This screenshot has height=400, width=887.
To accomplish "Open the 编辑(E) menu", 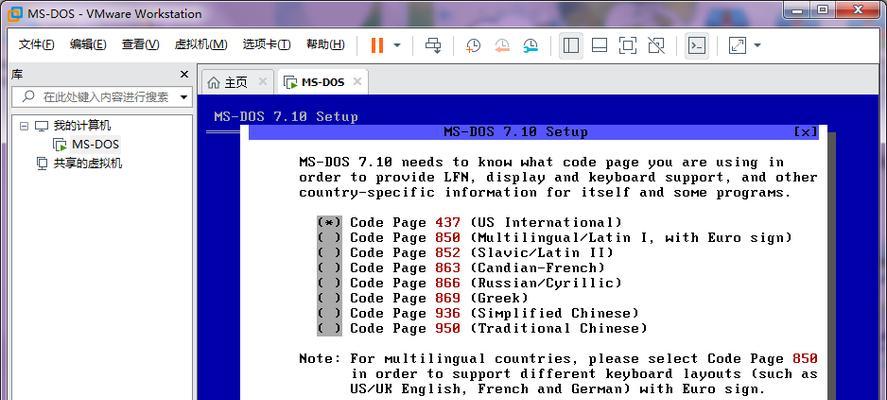I will pos(88,45).
